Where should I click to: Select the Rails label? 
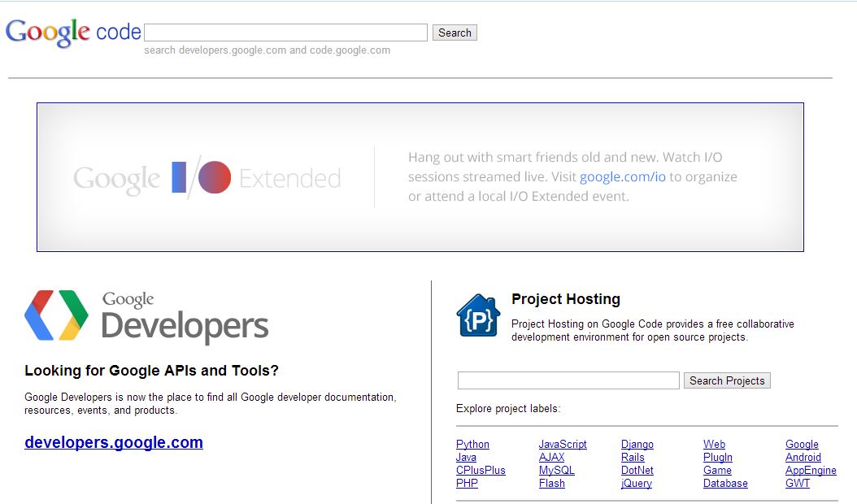[x=633, y=457]
